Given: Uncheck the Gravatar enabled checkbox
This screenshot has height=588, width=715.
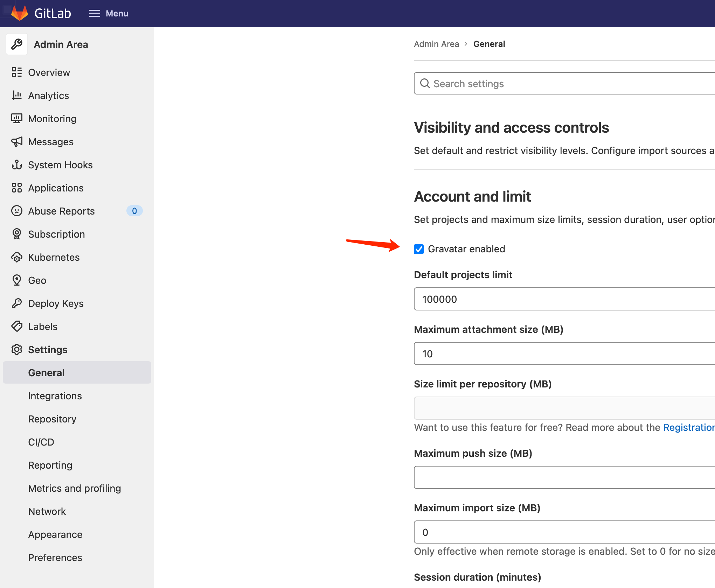Looking at the screenshot, I should [419, 249].
